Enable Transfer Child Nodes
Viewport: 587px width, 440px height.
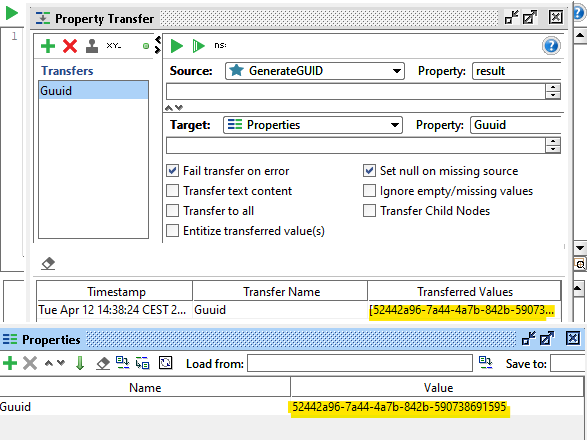point(369,210)
